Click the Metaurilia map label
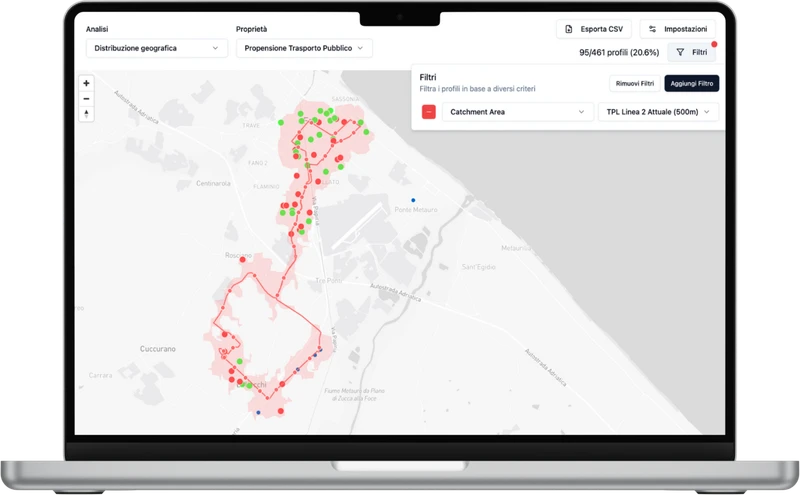 coord(516,248)
